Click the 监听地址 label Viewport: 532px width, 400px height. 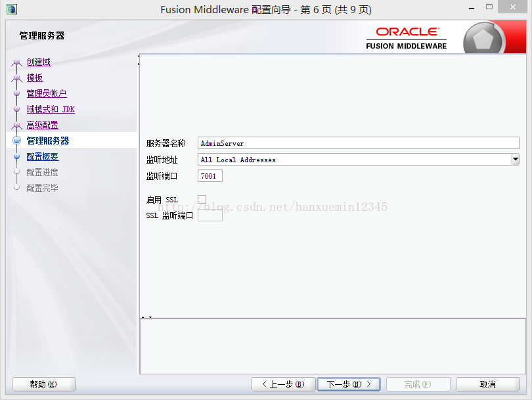pyautogui.click(x=162, y=160)
